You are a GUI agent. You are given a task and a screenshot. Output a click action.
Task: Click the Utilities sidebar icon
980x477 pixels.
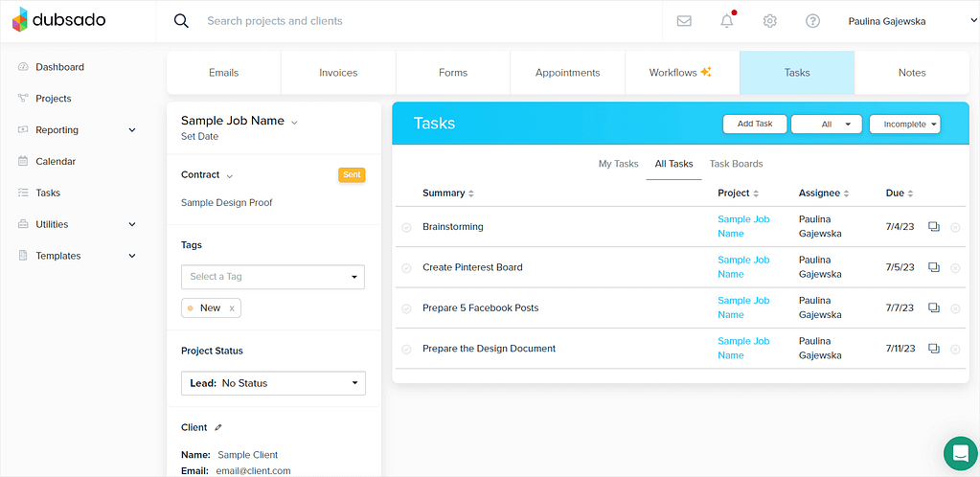tap(23, 224)
